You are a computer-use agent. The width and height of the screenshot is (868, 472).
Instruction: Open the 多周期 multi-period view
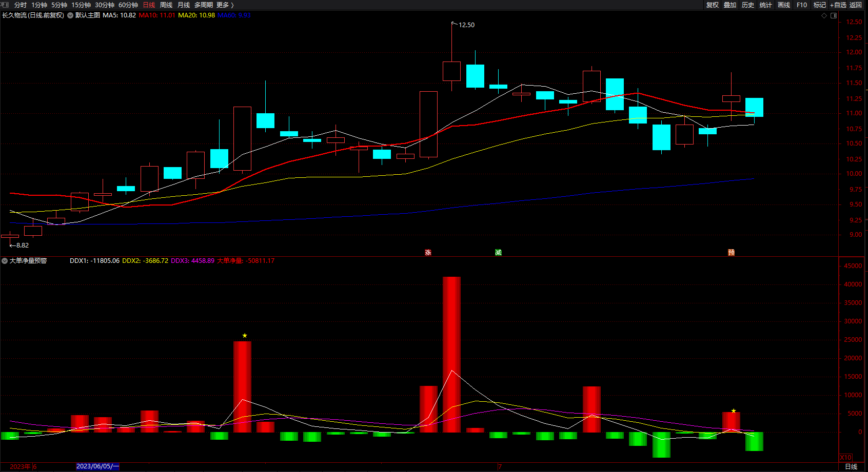click(x=204, y=5)
